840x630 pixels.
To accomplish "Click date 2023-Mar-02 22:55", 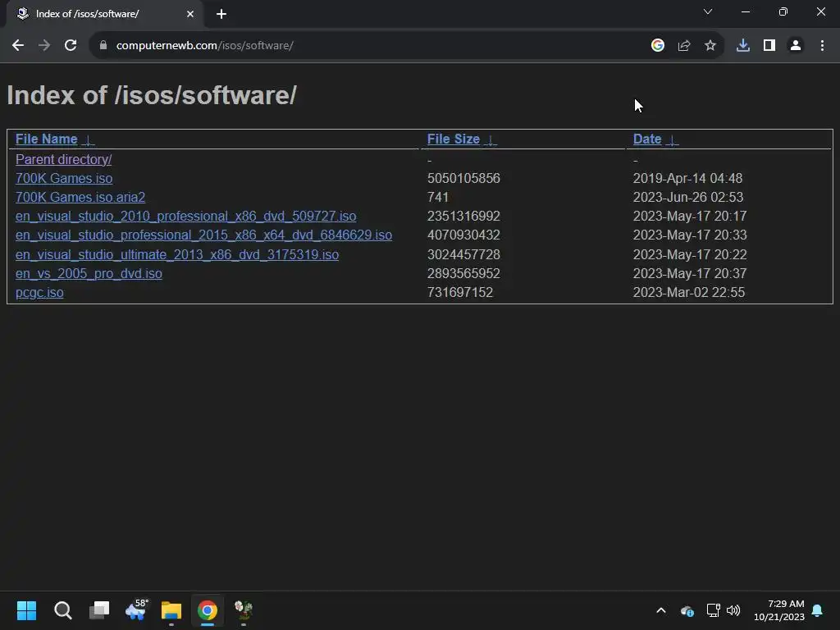I will [689, 293].
